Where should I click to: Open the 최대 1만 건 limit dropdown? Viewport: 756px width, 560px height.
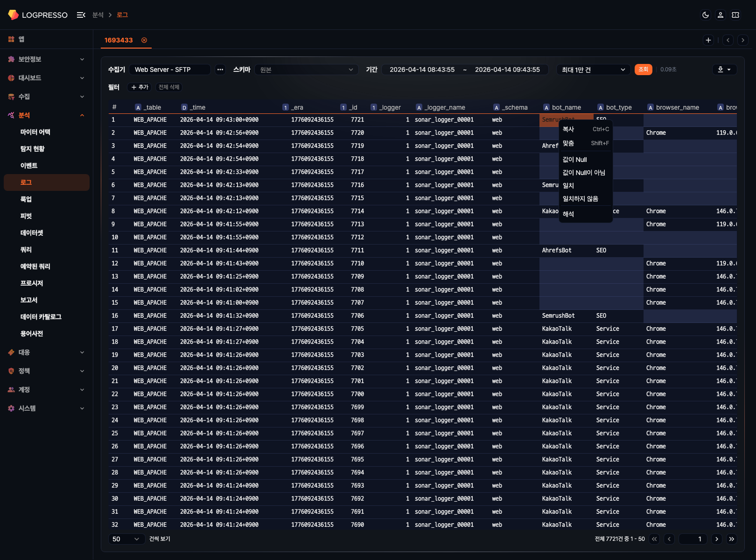(593, 70)
